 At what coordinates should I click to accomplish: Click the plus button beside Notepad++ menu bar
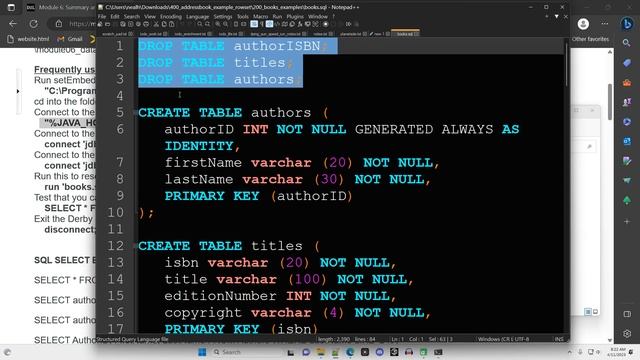(x=547, y=16)
